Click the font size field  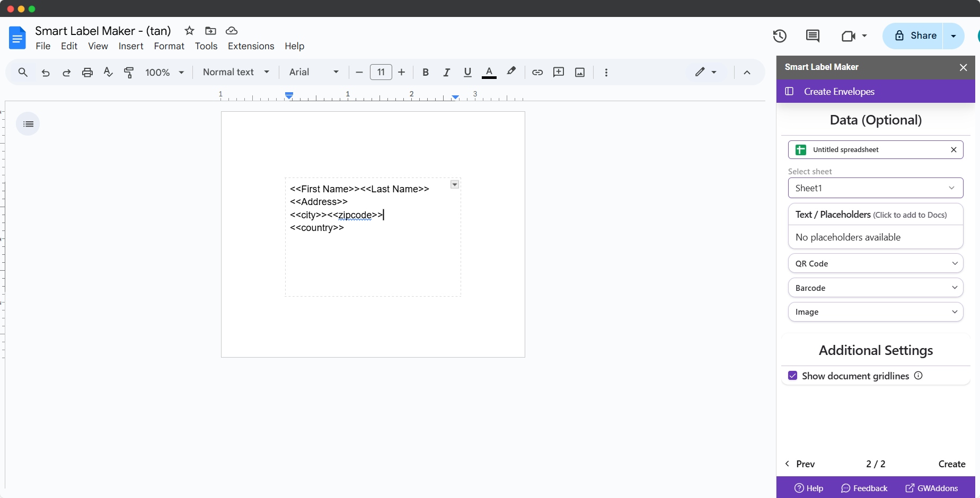[381, 72]
